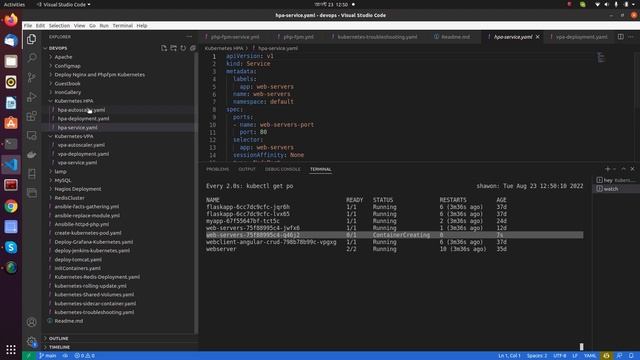Open the Extensions view
The height and width of the screenshot is (360, 640).
tap(31, 116)
